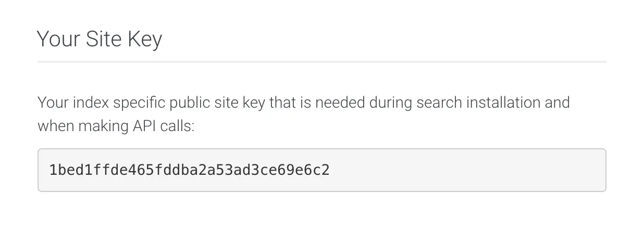
Task: Click the word "installation" in the description
Action: [x=505, y=102]
